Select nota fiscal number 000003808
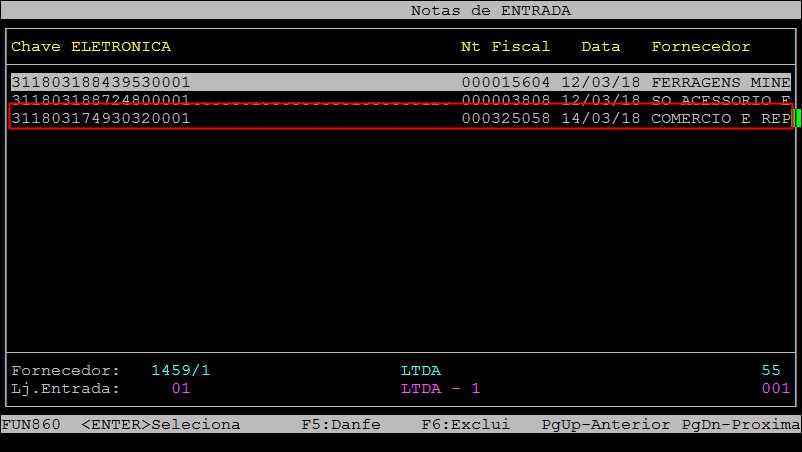The height and width of the screenshot is (452, 802). point(505,100)
